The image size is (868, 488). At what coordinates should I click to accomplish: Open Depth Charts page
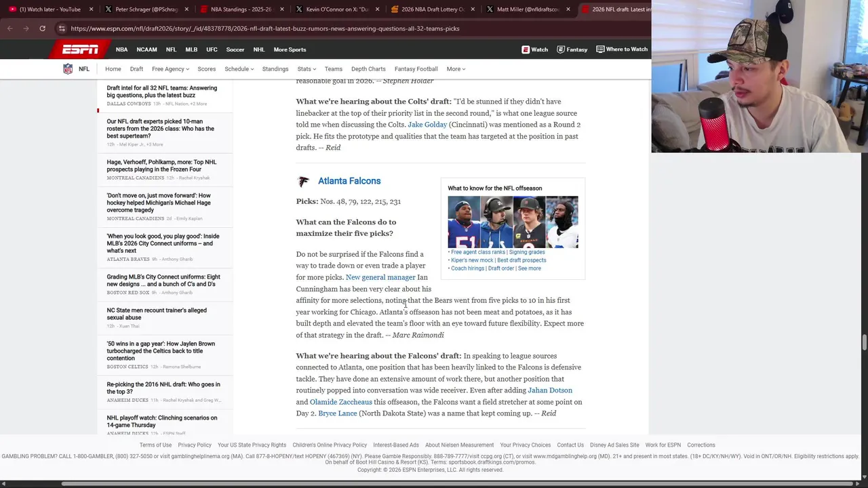(x=368, y=69)
